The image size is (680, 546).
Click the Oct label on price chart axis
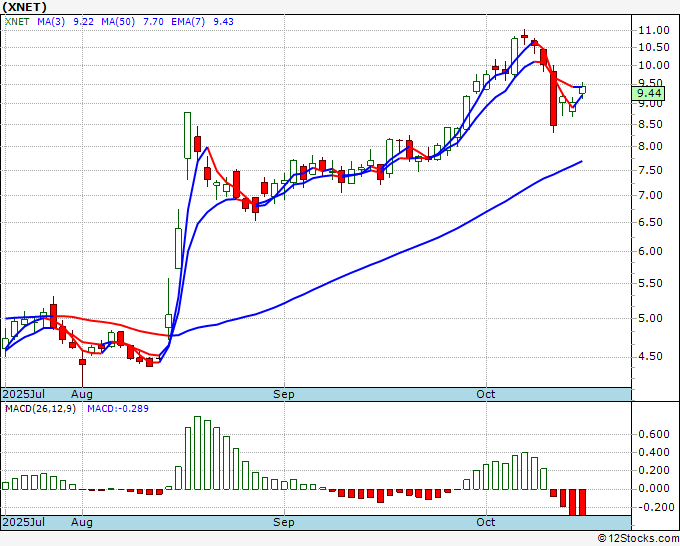[486, 394]
